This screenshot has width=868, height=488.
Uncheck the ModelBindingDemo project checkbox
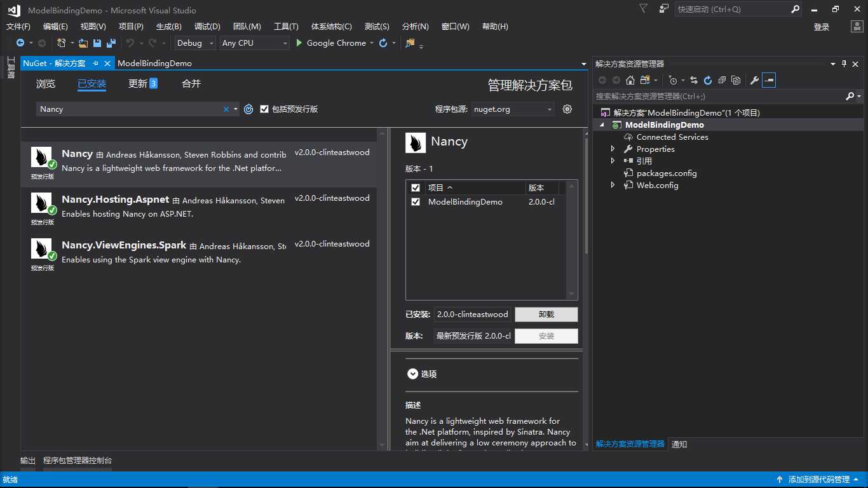tap(416, 202)
